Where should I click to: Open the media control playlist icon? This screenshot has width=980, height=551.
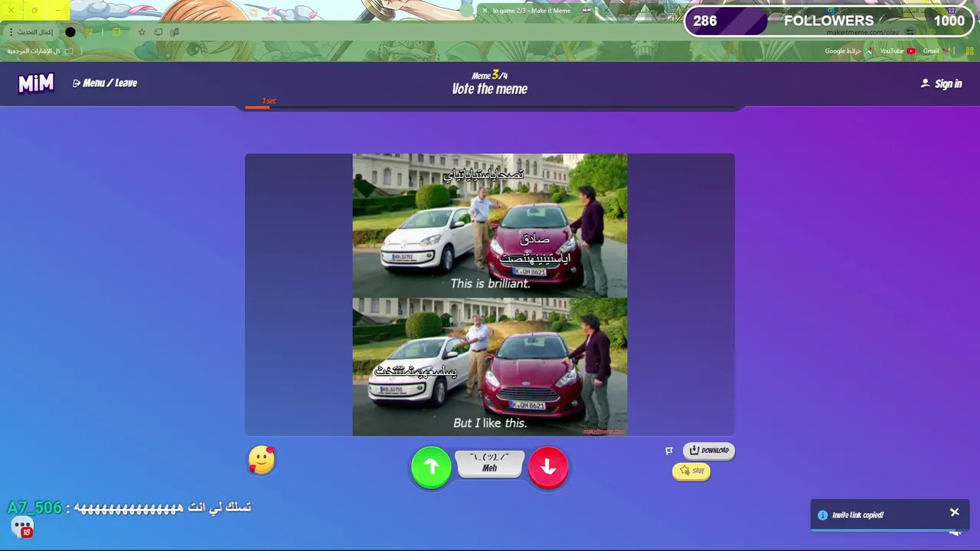pos(89,32)
